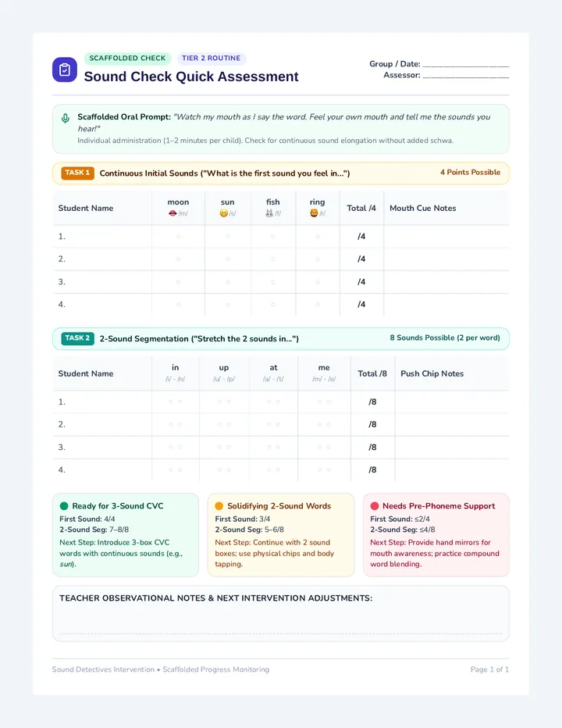This screenshot has width=562, height=728.
Task: Select the TIER 2 ROUTINE tag
Action: click(x=212, y=58)
